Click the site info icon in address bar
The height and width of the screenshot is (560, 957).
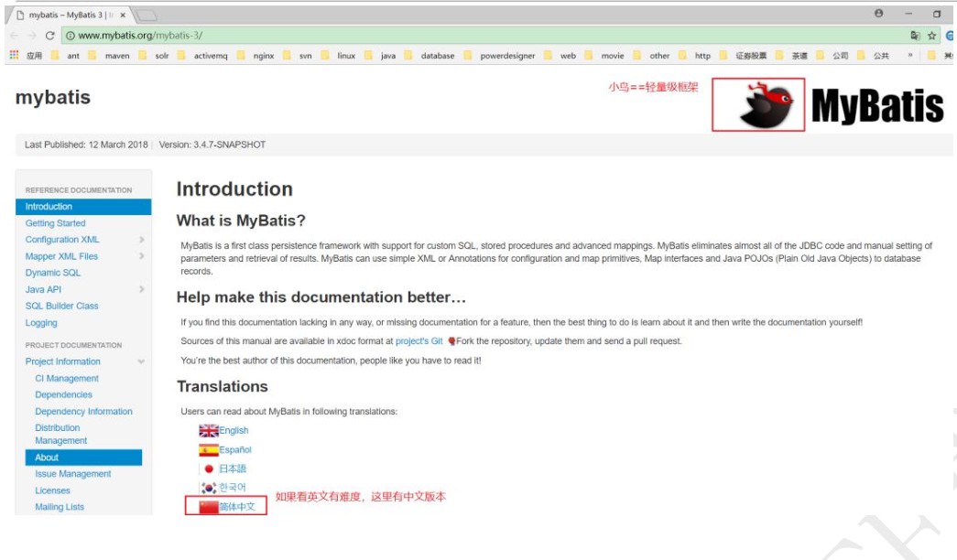tap(71, 36)
